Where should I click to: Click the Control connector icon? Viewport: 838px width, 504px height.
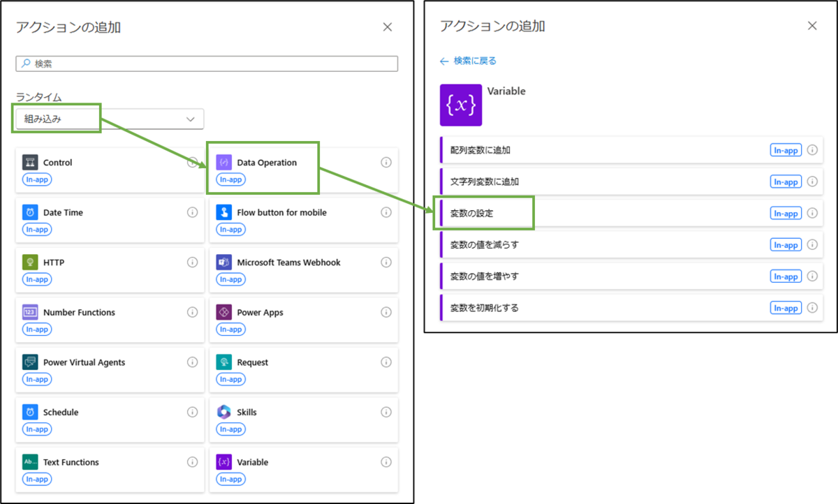[30, 163]
